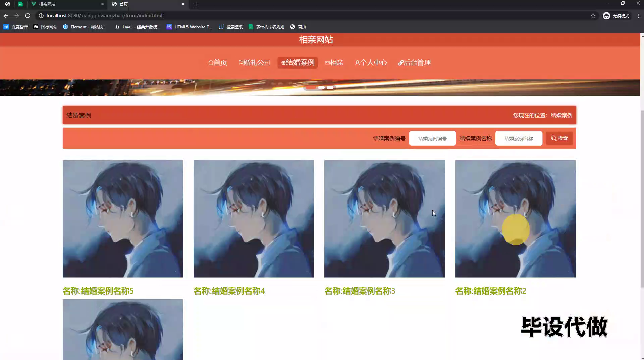Go to 首页 in the site navigation
Screen dimensions: 644x360
pyautogui.click(x=217, y=63)
